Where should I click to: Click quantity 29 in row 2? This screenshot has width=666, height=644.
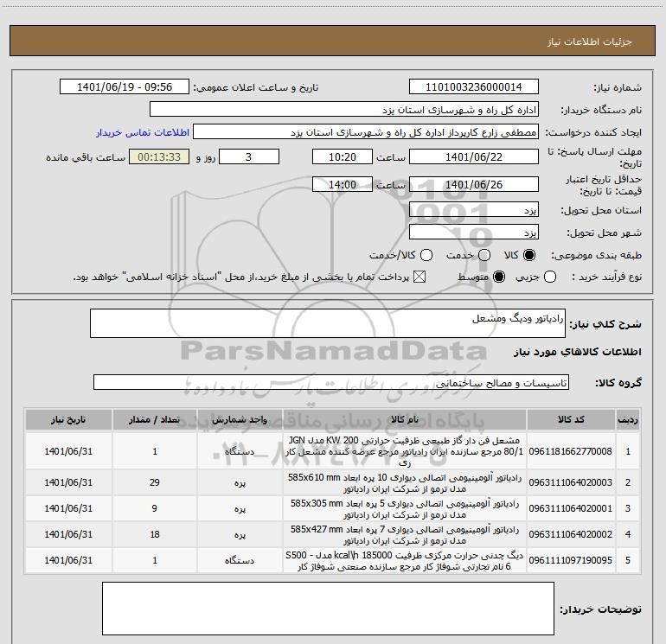[x=155, y=482]
